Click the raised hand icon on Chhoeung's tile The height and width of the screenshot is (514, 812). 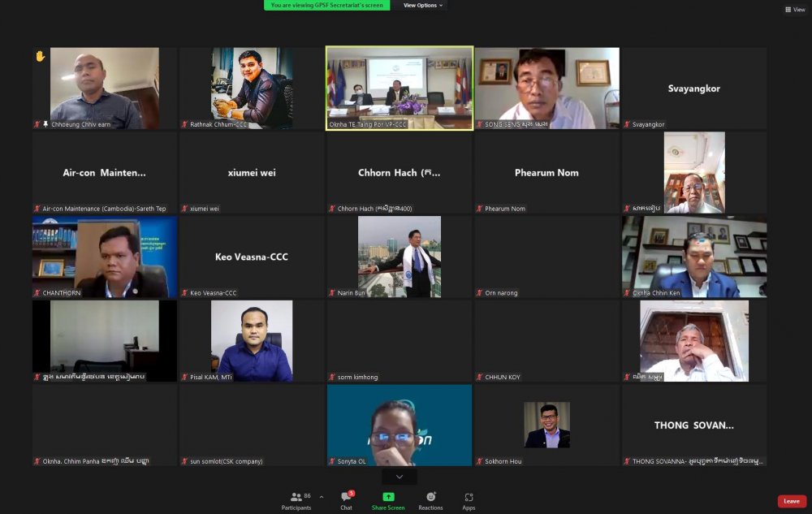[40, 56]
